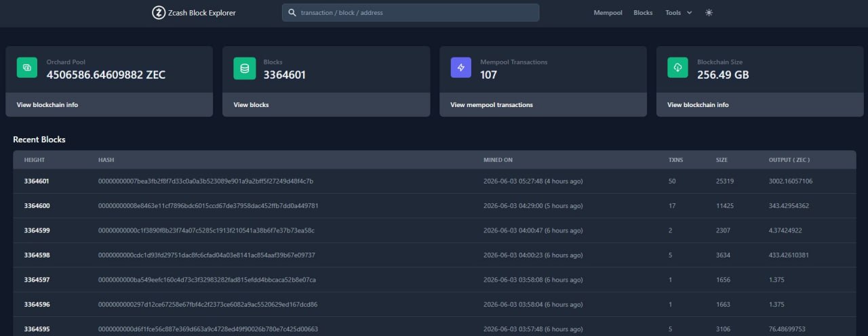This screenshot has height=336, width=868.
Task: Click the HEIGHT column header
Action: pos(35,160)
